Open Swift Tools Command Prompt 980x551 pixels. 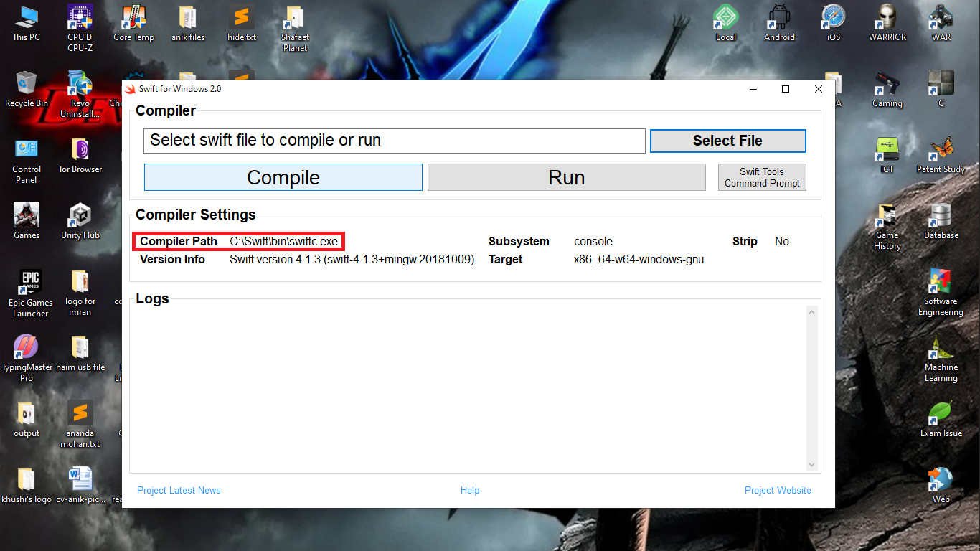pos(762,177)
